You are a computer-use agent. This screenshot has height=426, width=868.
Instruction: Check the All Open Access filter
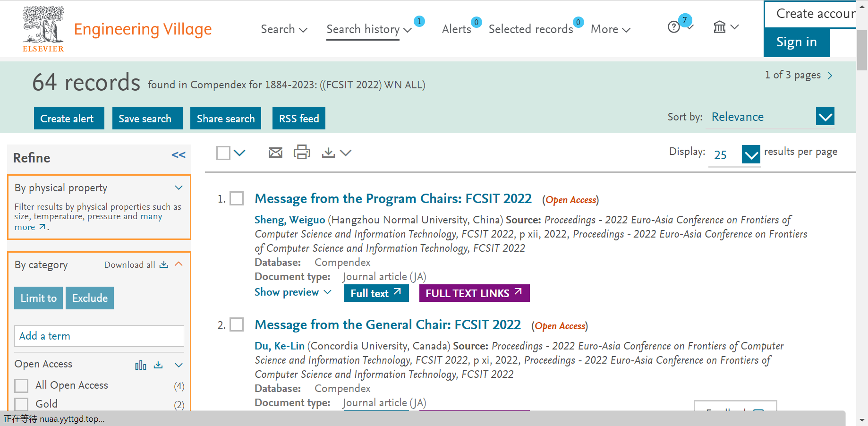point(21,386)
